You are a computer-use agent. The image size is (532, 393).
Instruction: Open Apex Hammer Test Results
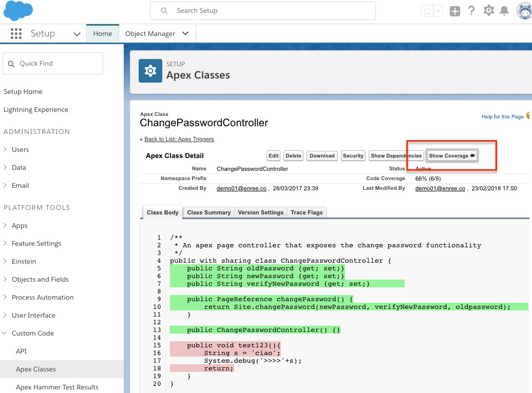point(57,387)
